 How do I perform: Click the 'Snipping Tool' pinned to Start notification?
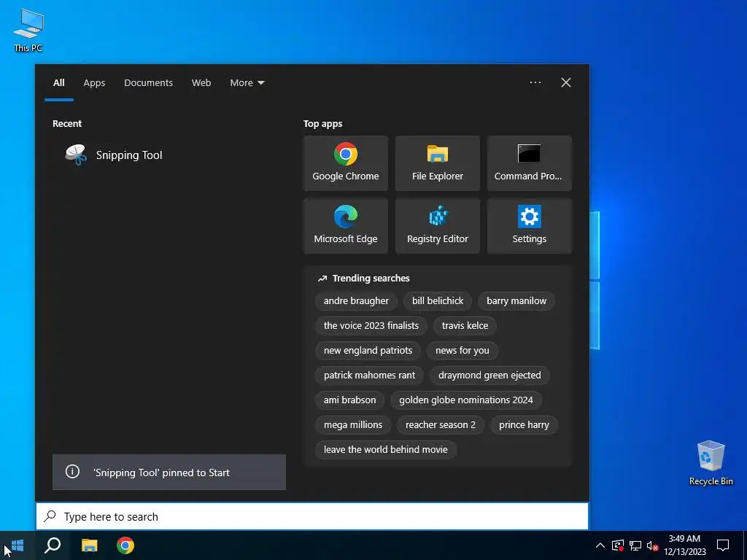click(169, 472)
